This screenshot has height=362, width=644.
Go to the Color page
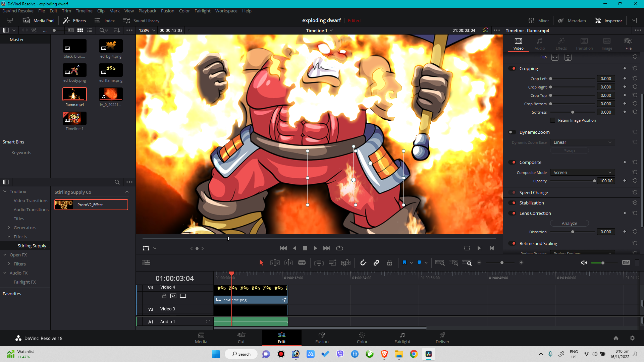tap(362, 338)
